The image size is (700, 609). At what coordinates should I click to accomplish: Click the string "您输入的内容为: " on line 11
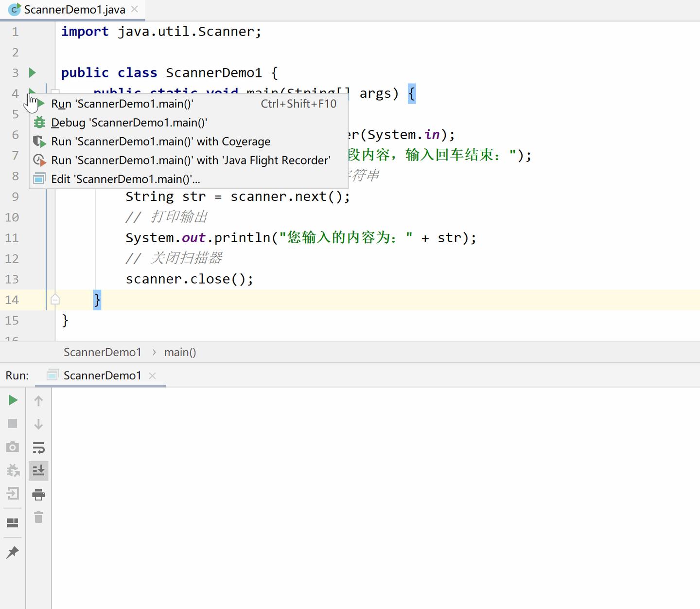(346, 238)
